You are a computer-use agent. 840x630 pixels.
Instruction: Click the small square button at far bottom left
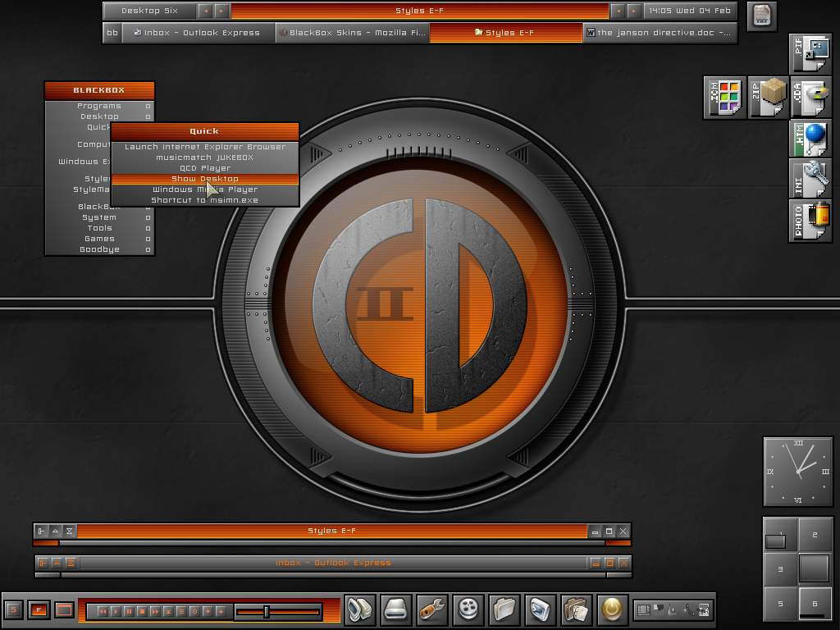tap(14, 609)
